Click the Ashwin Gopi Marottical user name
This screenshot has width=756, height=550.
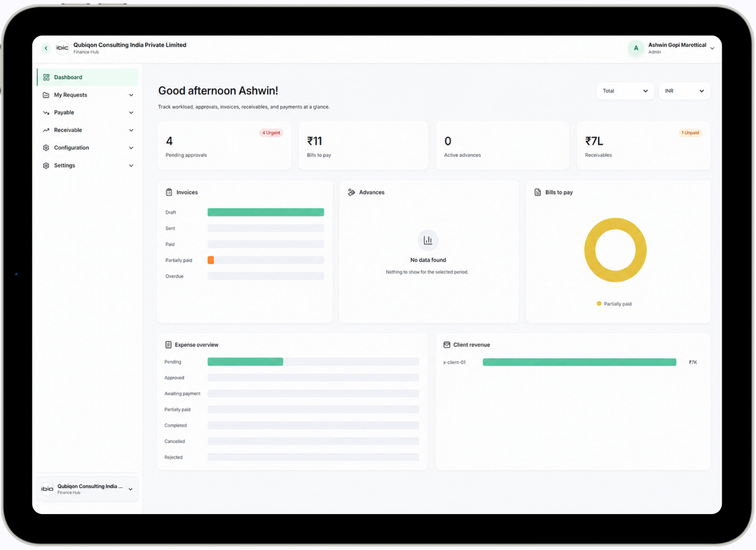(677, 45)
